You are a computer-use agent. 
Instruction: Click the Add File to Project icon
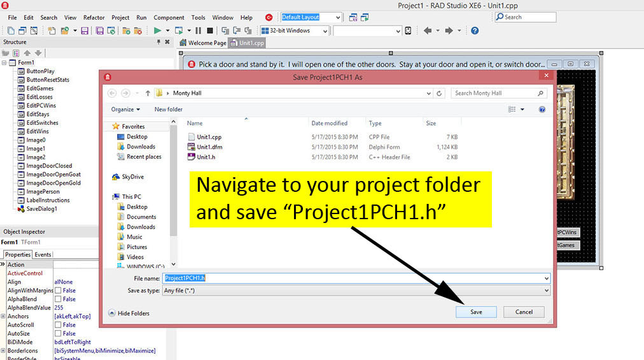[x=126, y=31]
